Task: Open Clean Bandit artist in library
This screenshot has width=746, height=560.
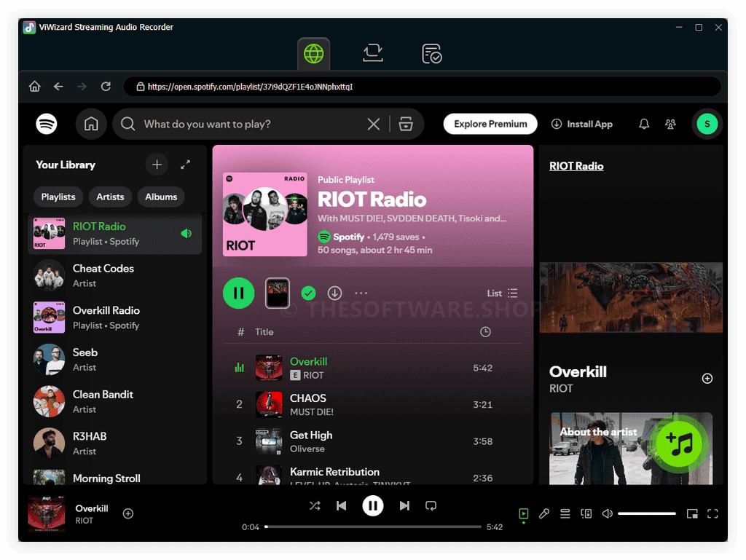Action: pyautogui.click(x=114, y=401)
